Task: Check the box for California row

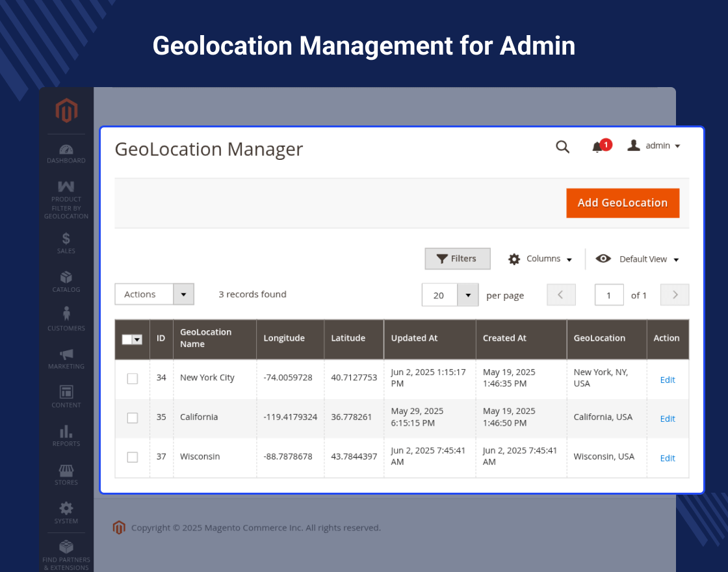Action: click(133, 418)
